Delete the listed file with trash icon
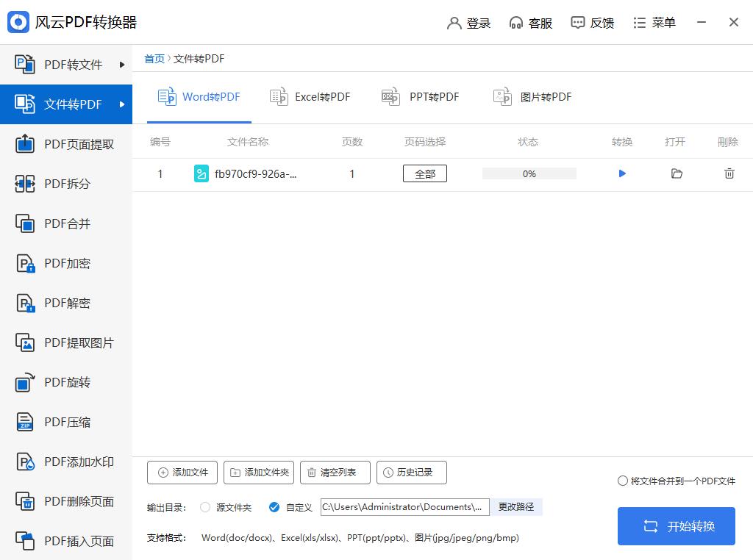 tap(729, 173)
